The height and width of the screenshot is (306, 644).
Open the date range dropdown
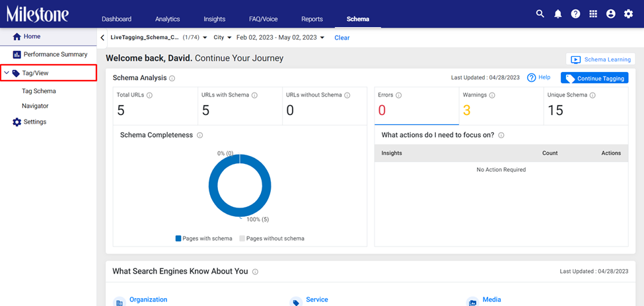click(x=281, y=38)
